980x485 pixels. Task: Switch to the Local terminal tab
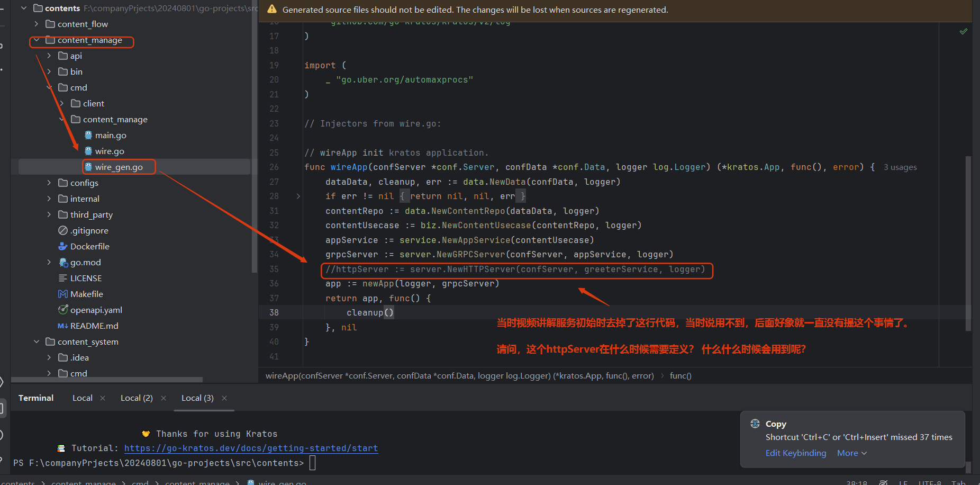pyautogui.click(x=83, y=398)
